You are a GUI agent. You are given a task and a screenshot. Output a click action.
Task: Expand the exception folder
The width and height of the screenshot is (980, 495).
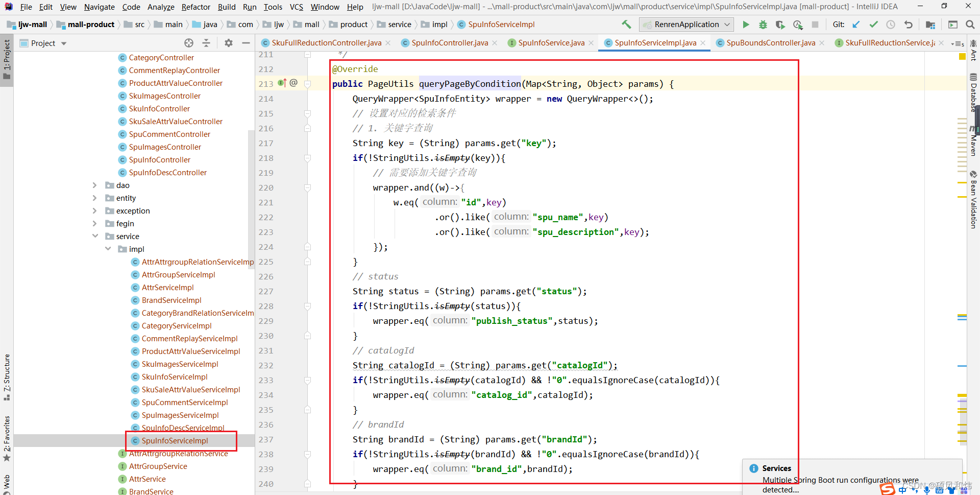(94, 210)
